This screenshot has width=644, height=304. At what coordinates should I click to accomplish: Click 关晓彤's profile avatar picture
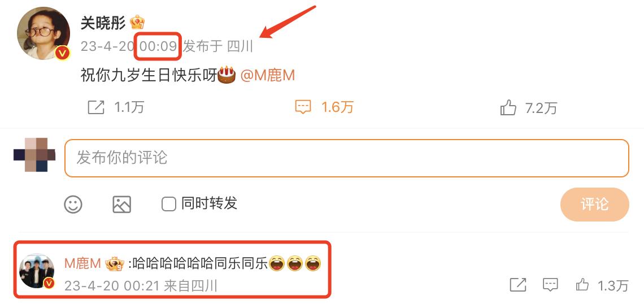[43, 33]
